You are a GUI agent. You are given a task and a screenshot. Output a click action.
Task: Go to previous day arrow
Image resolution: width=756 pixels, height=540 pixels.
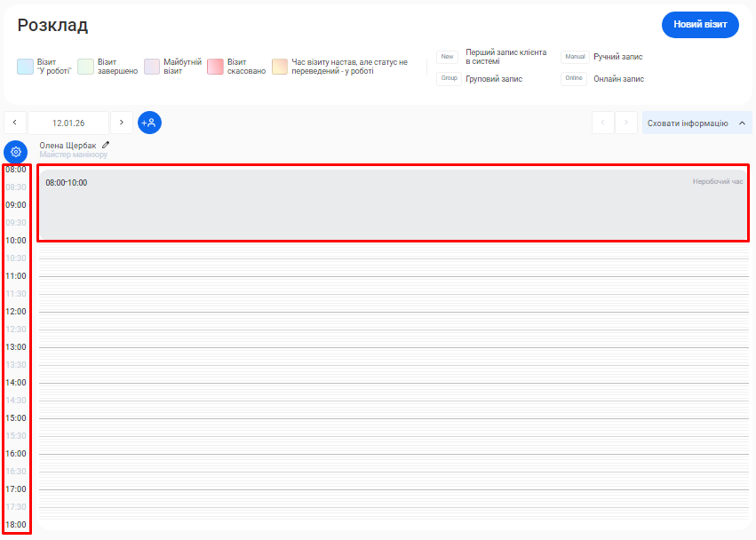pos(14,123)
